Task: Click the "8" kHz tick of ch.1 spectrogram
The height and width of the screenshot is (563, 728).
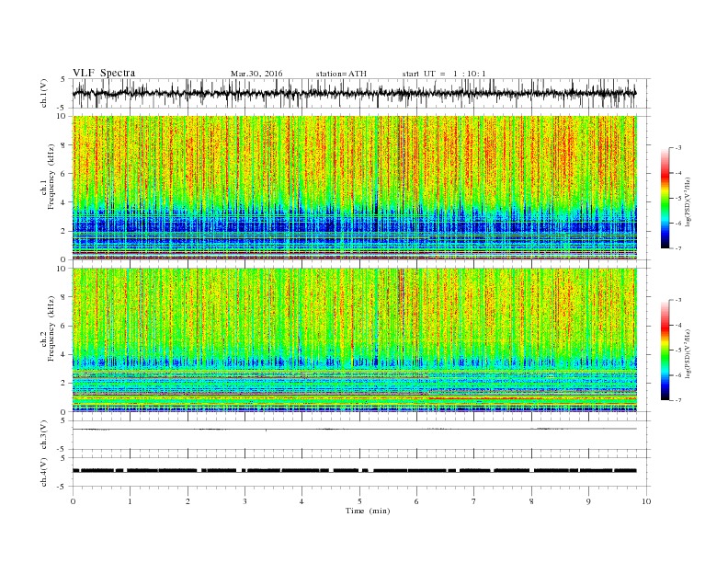Action: tap(64, 145)
